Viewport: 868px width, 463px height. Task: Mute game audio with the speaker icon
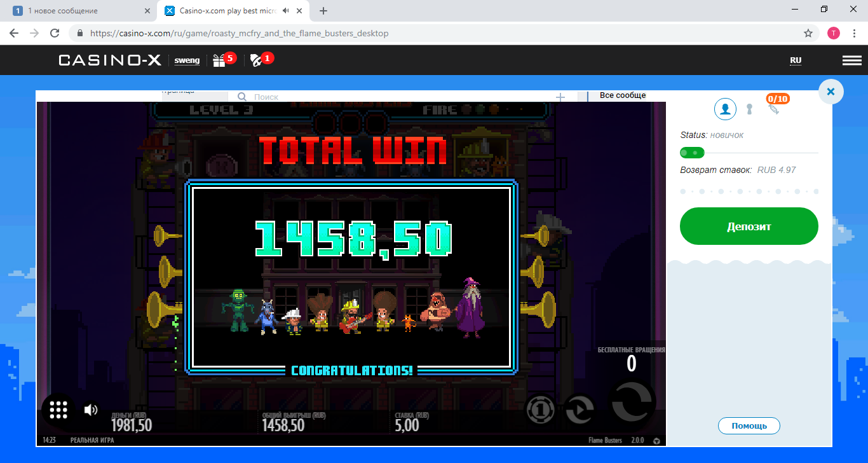click(x=90, y=410)
